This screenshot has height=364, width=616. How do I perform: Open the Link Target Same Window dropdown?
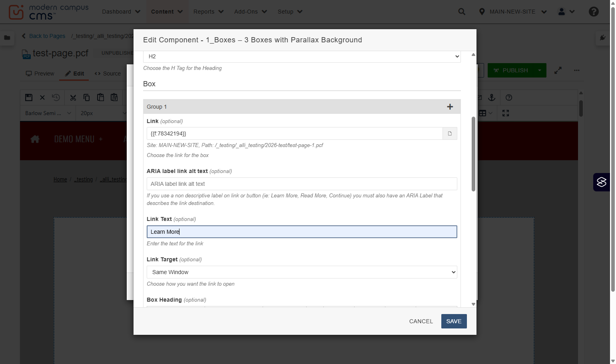point(302,272)
